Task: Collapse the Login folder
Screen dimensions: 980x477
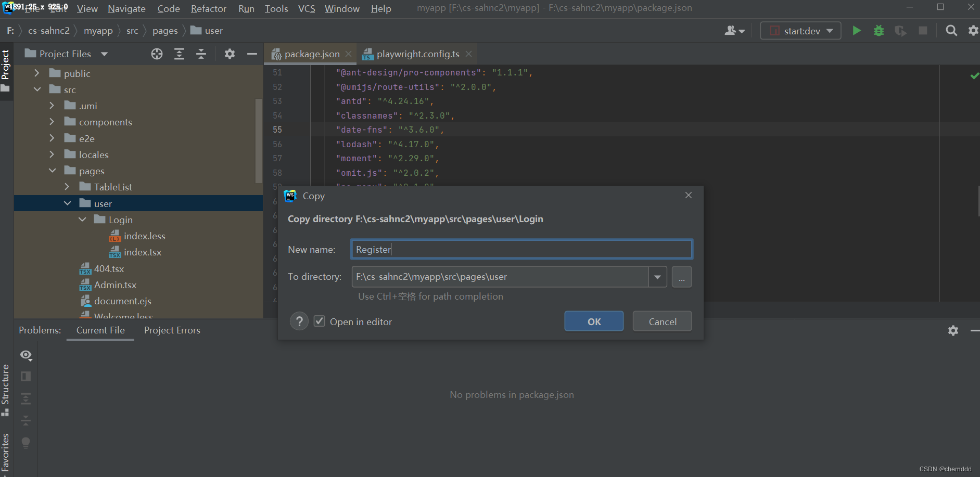Action: coord(82,220)
